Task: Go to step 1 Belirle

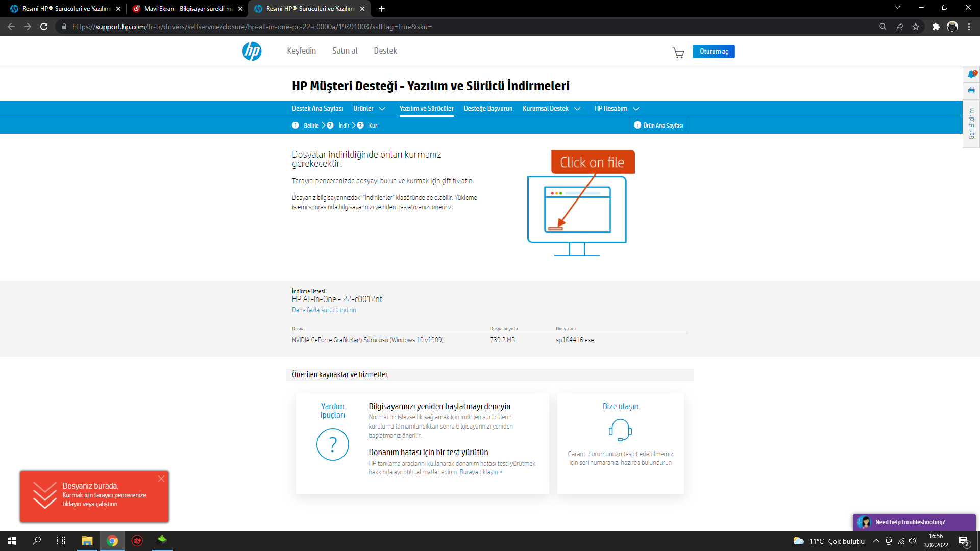Action: (306, 126)
